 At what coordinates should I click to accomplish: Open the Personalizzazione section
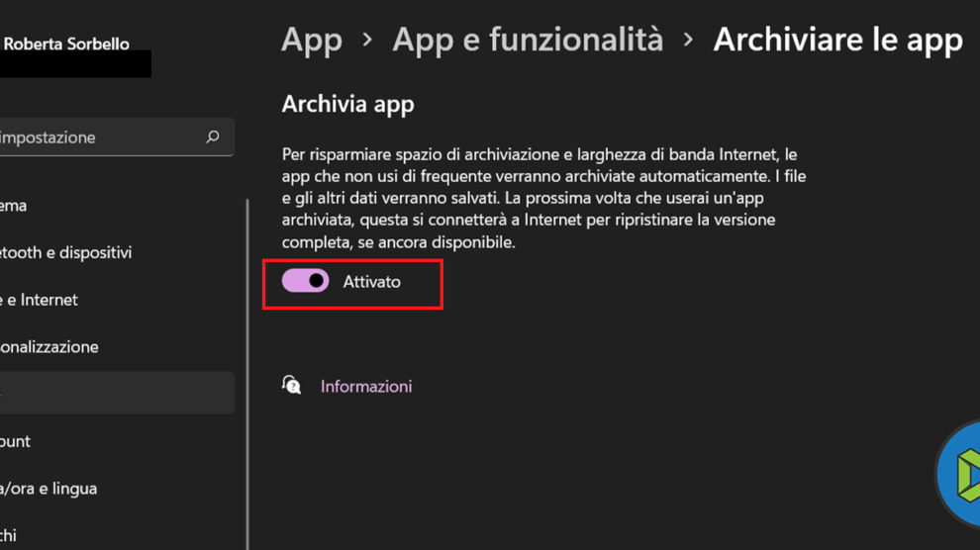click(x=49, y=347)
